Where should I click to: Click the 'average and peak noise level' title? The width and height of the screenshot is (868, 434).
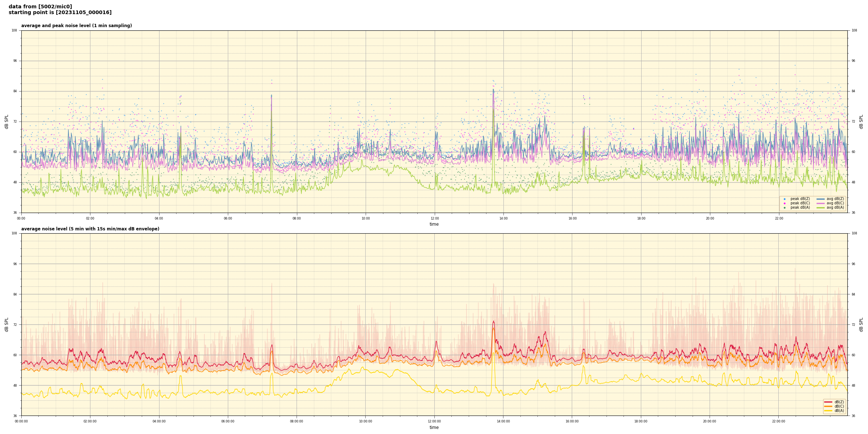pyautogui.click(x=76, y=26)
